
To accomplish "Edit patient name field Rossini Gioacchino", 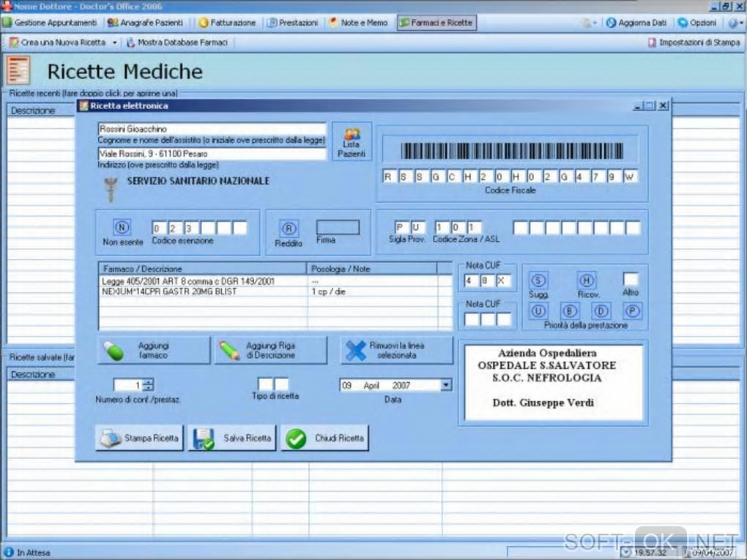I will (x=212, y=129).
